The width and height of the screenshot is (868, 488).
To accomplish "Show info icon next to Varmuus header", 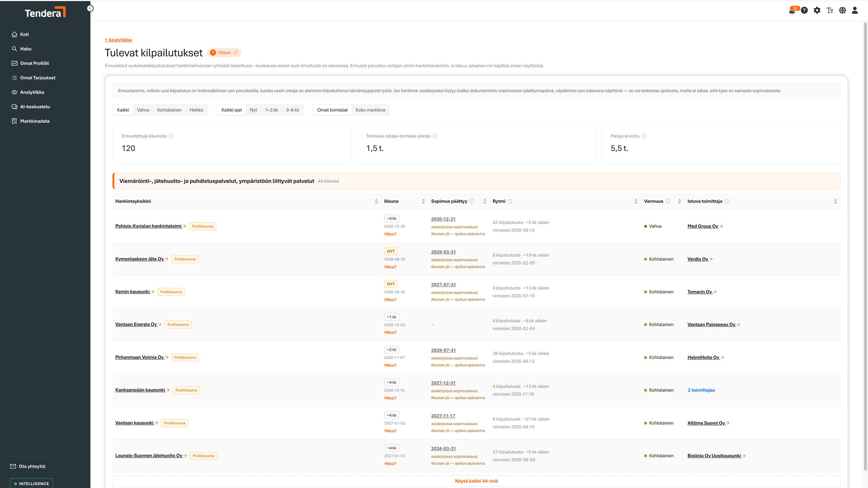I will (x=668, y=201).
